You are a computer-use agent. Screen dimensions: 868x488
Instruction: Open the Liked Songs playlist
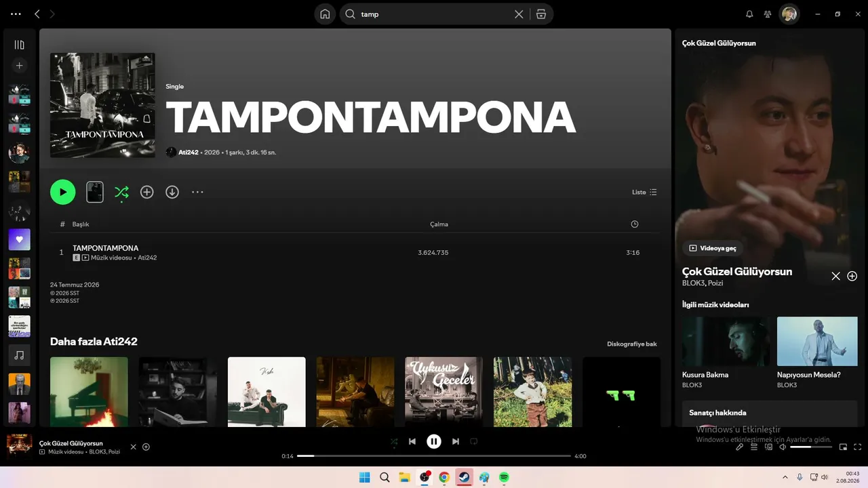pos(19,239)
